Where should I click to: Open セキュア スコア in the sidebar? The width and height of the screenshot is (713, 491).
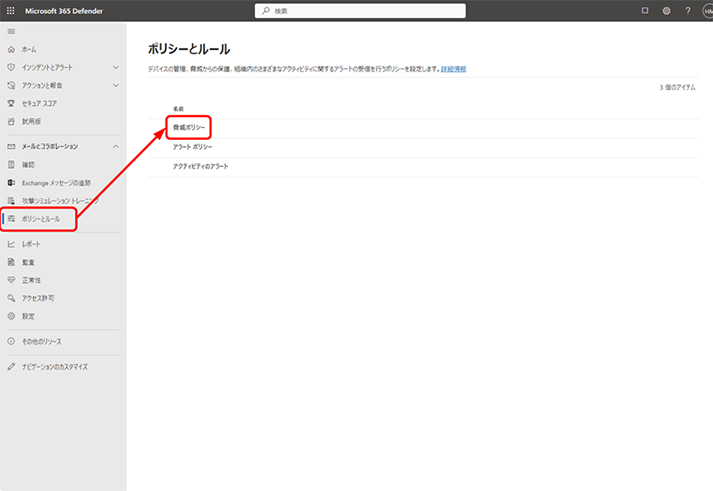(x=39, y=104)
